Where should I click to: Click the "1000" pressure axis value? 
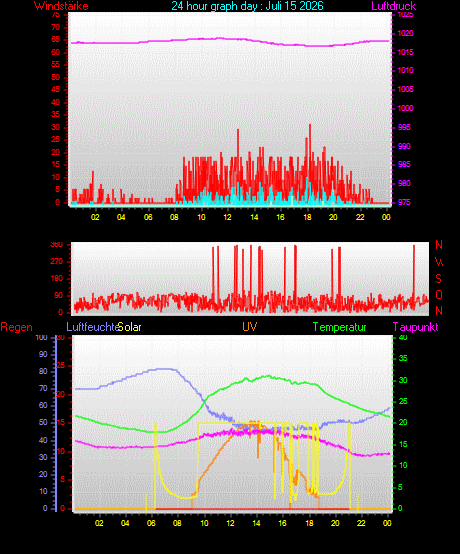pyautogui.click(x=405, y=108)
